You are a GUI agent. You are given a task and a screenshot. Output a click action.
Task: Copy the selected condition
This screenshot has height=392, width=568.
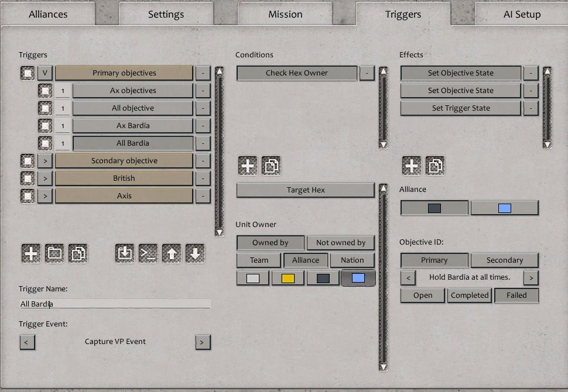pos(271,166)
